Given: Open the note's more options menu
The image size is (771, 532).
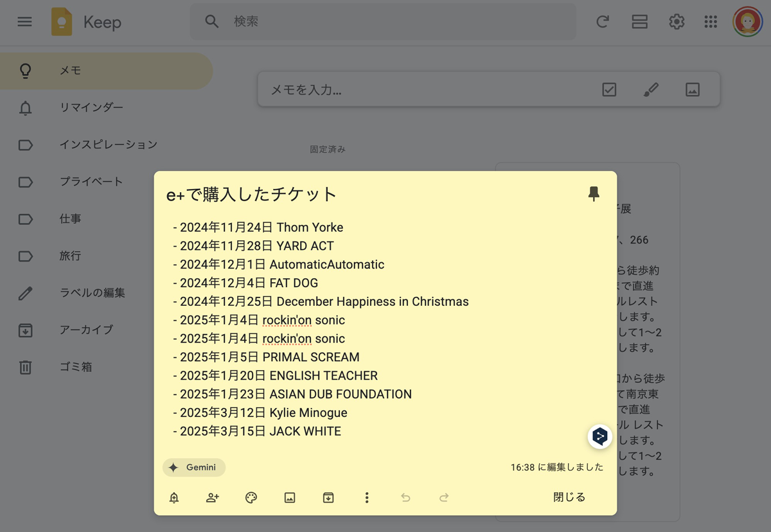Looking at the screenshot, I should tap(367, 497).
